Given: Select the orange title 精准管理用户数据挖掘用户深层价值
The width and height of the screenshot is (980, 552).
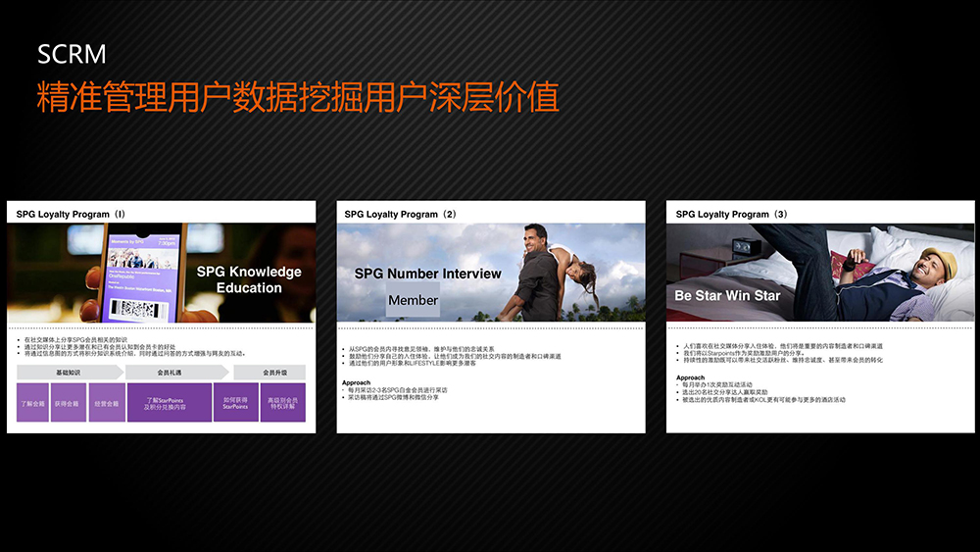Looking at the screenshot, I should coord(298,97).
